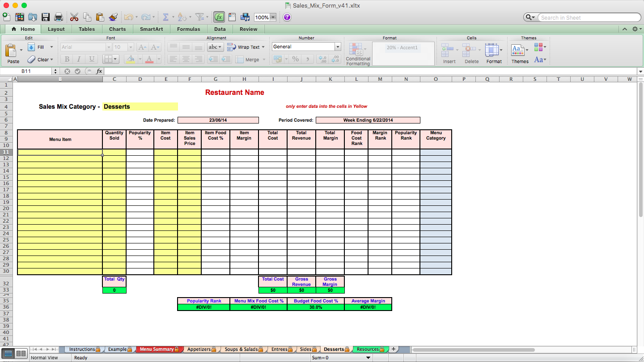The height and width of the screenshot is (362, 644).
Task: Open the Formulas ribbon tab
Action: [188, 29]
